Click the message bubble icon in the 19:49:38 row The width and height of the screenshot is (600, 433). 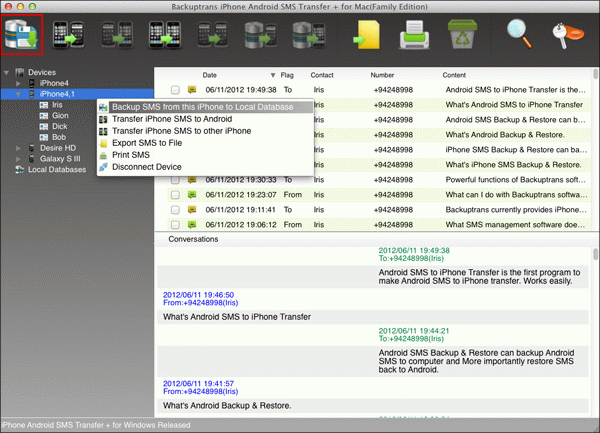pyautogui.click(x=192, y=90)
